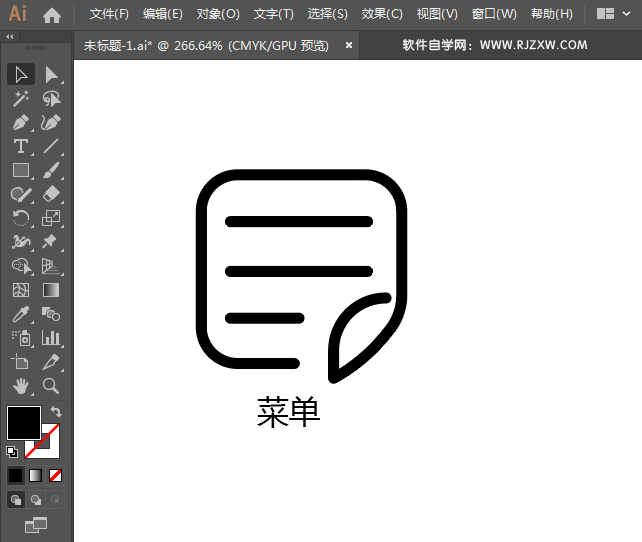Open the 效果(C) menu
Image resolution: width=642 pixels, height=542 pixels.
[381, 14]
